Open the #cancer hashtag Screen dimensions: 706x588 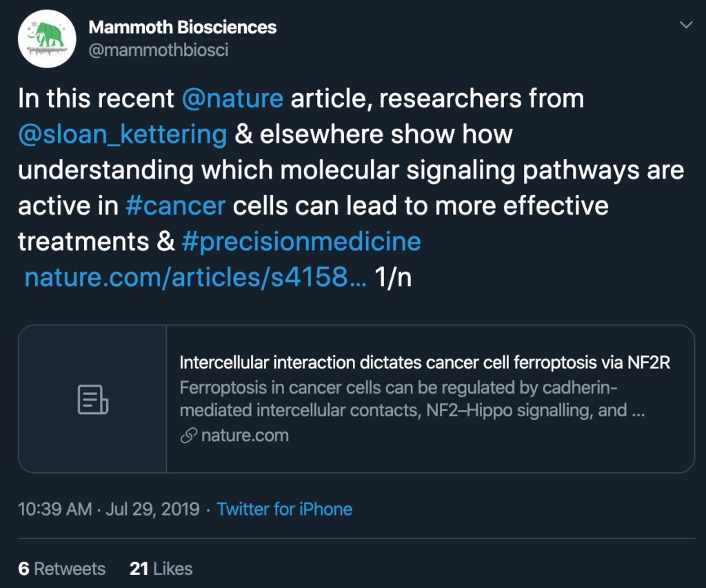pos(175,205)
